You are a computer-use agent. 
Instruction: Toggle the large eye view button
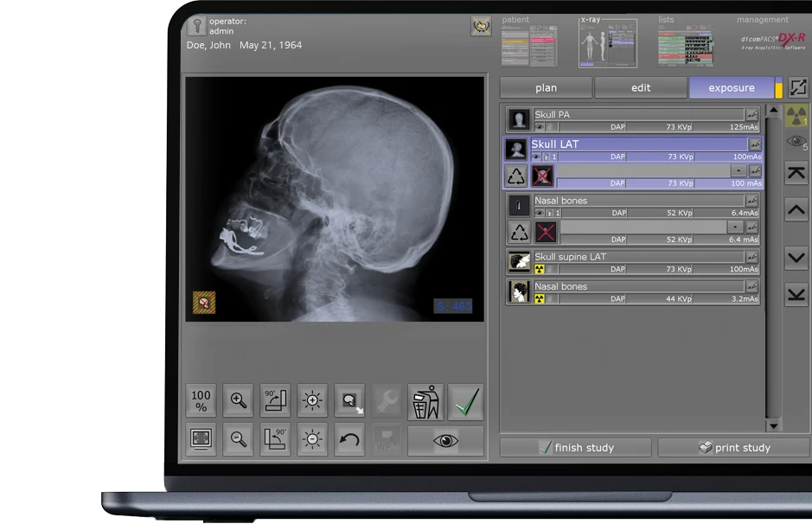[445, 440]
